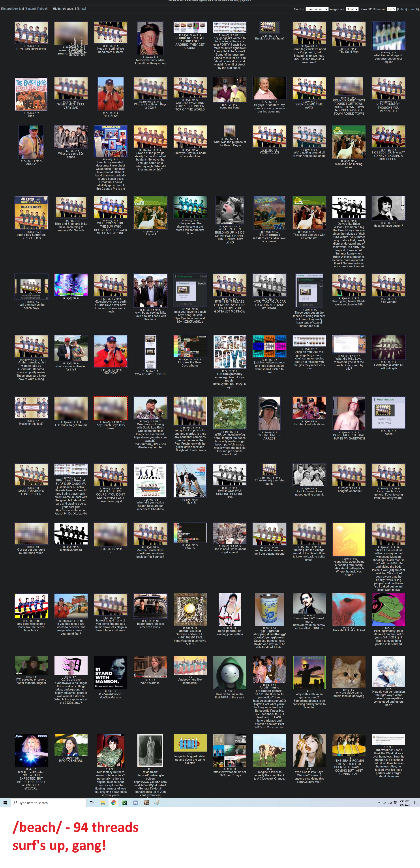The image size is (420, 868).
Task: Open the '8 bit boys thread' thumbnail
Action: click(x=71, y=534)
